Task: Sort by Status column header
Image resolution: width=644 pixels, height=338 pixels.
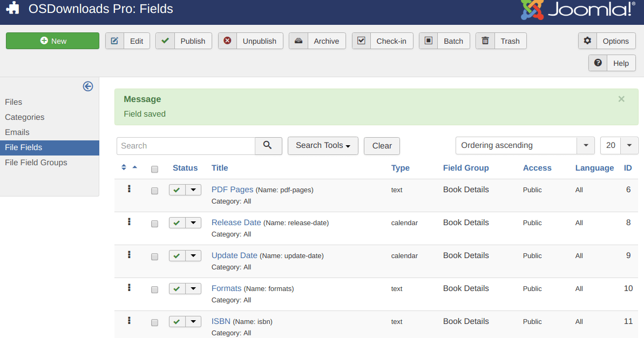Action: (185, 167)
